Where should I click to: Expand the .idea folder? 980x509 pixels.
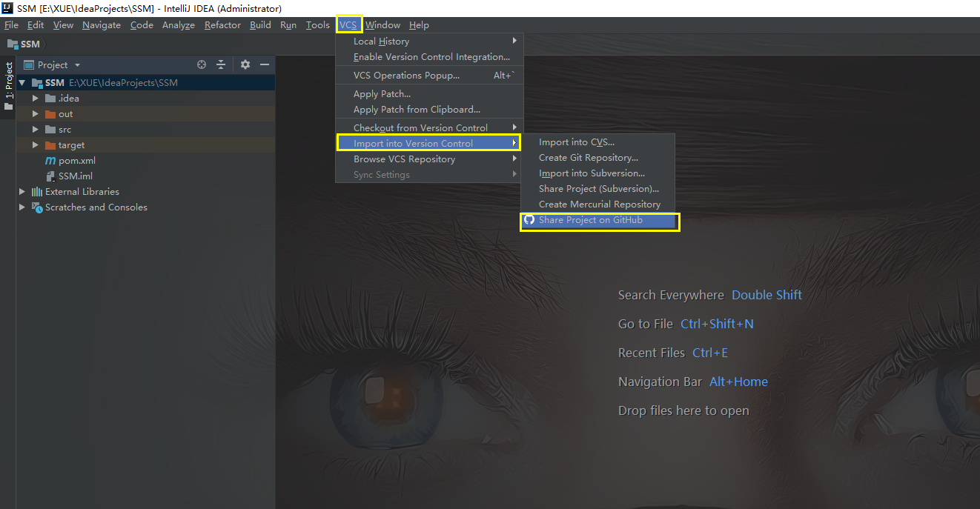(36, 99)
